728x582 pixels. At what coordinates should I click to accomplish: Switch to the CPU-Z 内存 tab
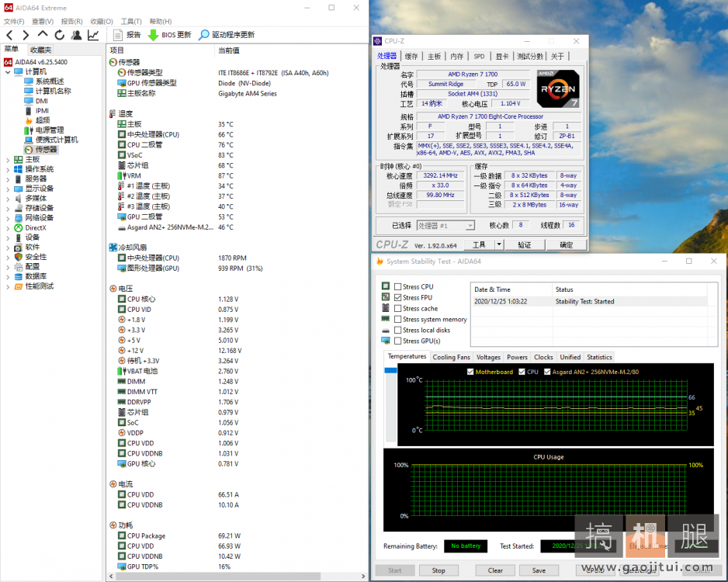coord(457,56)
